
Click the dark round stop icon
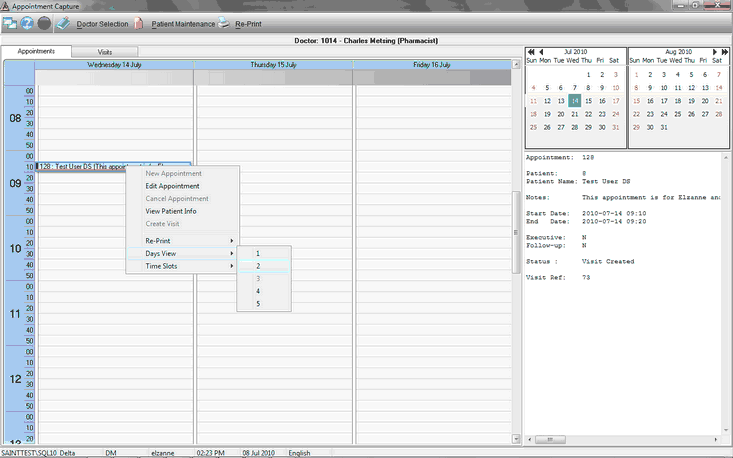44,23
